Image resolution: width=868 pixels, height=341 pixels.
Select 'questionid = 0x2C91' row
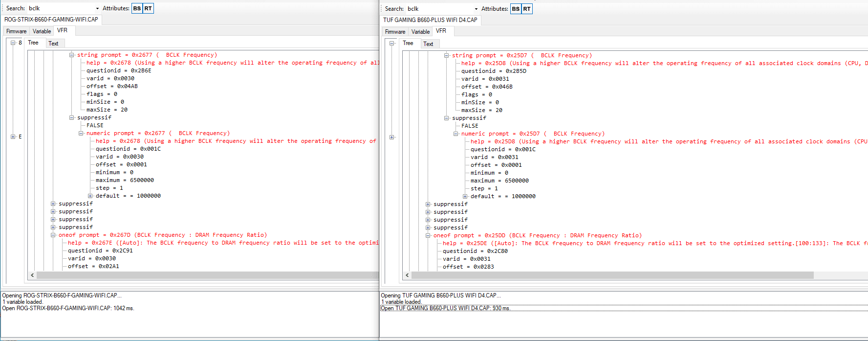[100, 250]
